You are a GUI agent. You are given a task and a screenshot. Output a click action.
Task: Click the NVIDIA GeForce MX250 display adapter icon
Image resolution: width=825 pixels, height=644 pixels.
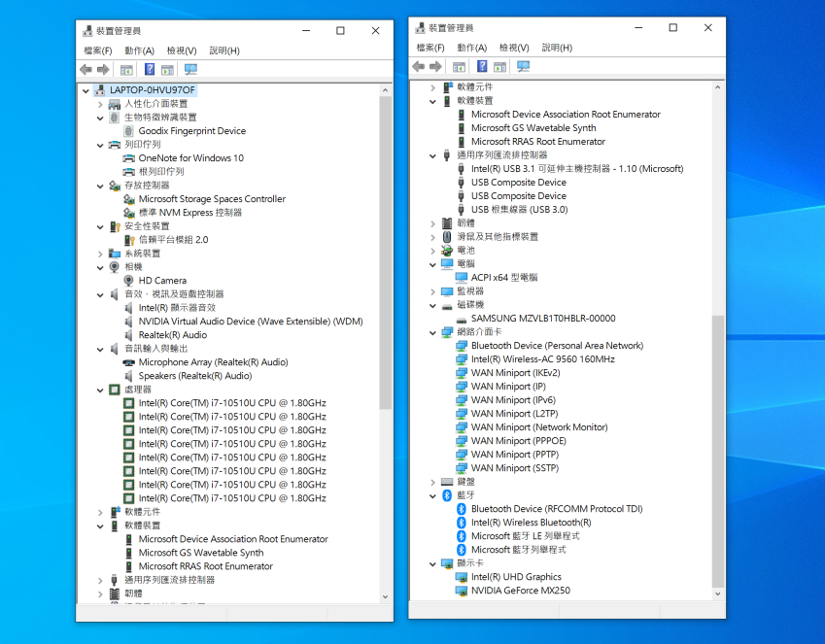tap(462, 591)
